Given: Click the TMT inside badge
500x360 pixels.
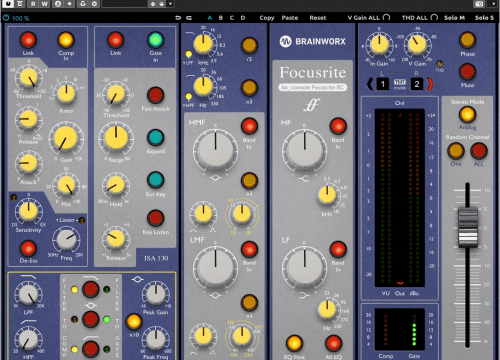Looking at the screenshot, I should tap(400, 84).
